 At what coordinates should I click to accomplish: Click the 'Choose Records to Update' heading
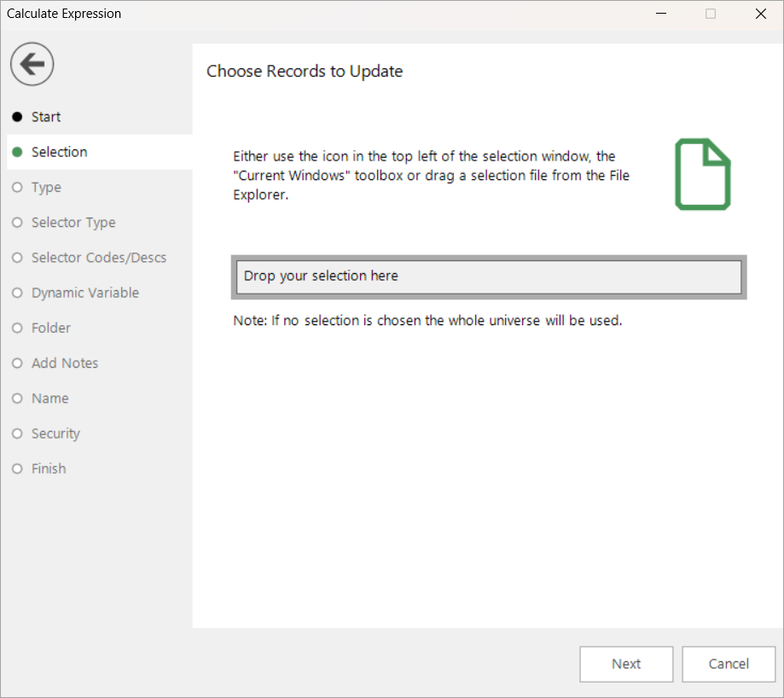(x=305, y=72)
